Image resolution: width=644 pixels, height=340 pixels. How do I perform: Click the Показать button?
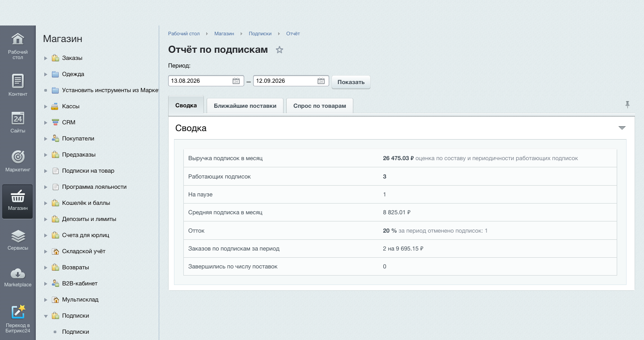[351, 82]
